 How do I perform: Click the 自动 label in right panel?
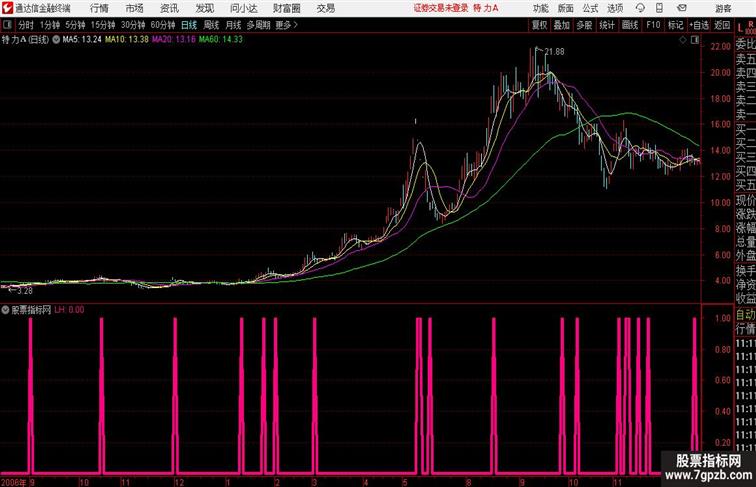click(745, 314)
